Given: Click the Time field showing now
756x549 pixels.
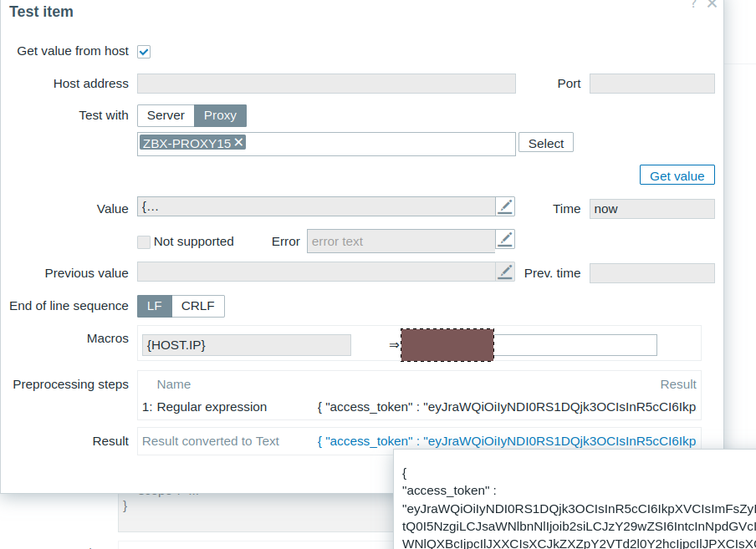Looking at the screenshot, I should (651, 209).
